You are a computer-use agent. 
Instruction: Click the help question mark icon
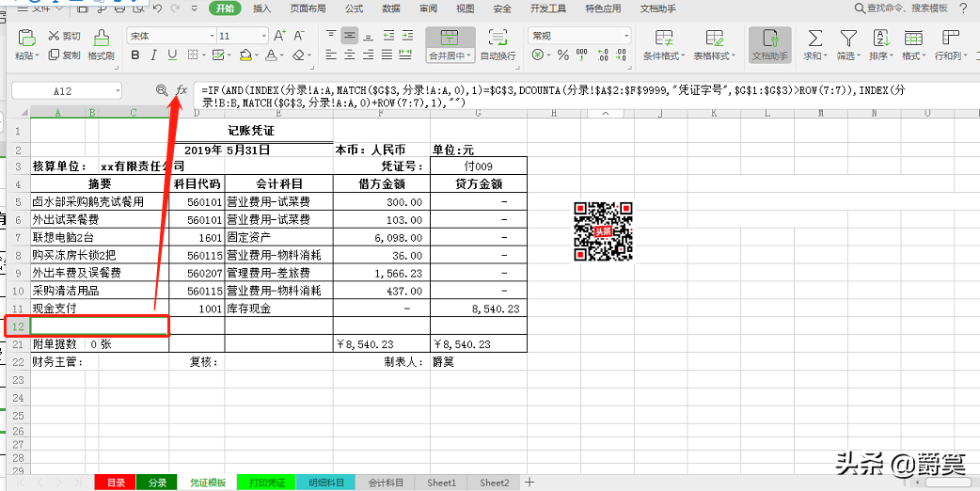pyautogui.click(x=963, y=8)
